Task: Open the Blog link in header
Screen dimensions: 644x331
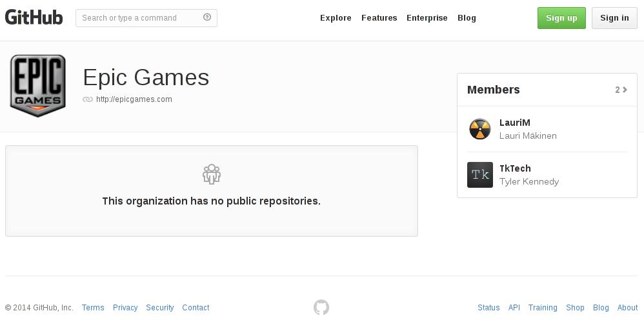Action: [467, 18]
